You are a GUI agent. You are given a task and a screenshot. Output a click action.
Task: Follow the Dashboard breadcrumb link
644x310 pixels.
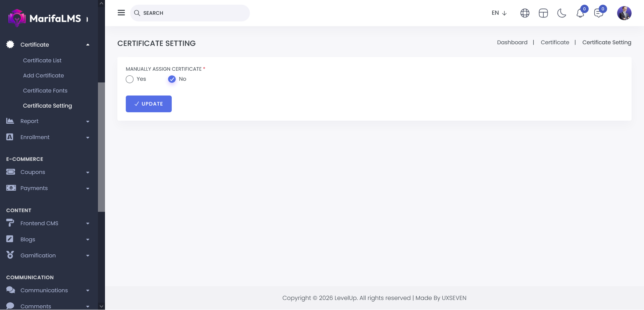512,42
